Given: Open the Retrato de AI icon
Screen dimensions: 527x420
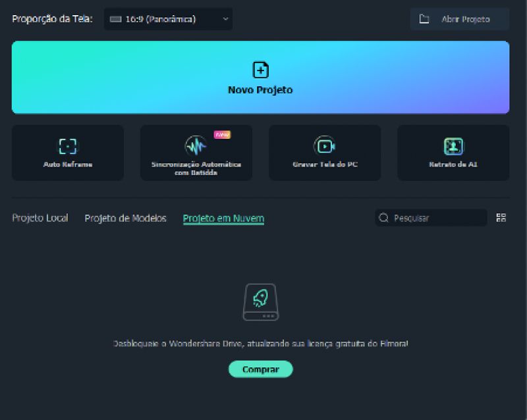Looking at the screenshot, I should 453,146.
